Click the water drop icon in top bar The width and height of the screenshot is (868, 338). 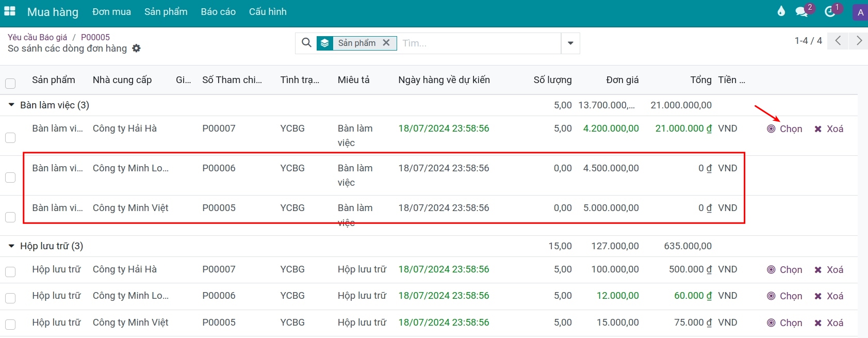[781, 11]
